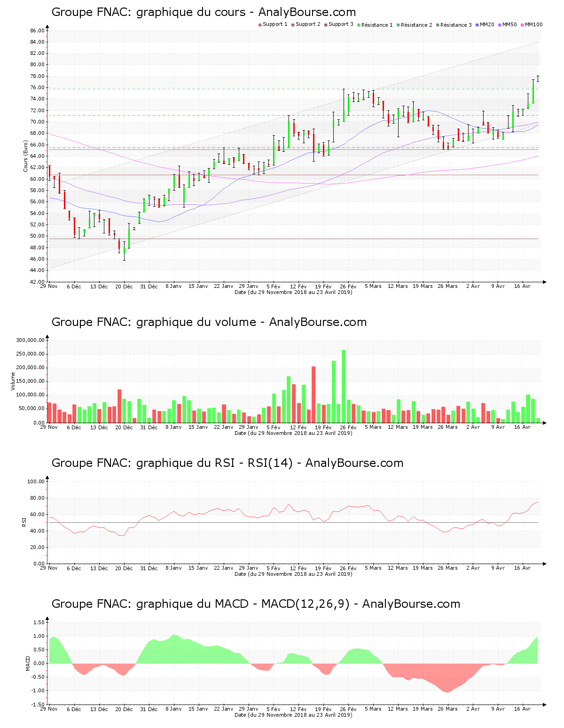The image size is (564, 728).
Task: Click '76.00' on the price chart axis
Action: coord(38,87)
